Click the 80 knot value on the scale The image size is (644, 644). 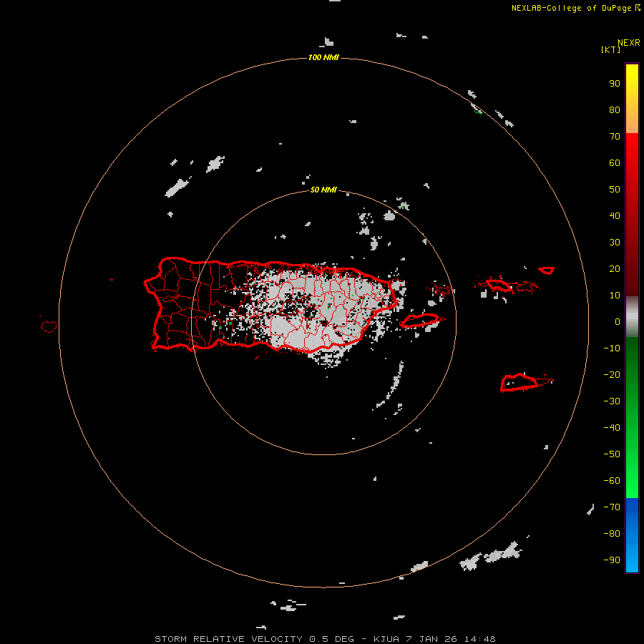click(615, 109)
